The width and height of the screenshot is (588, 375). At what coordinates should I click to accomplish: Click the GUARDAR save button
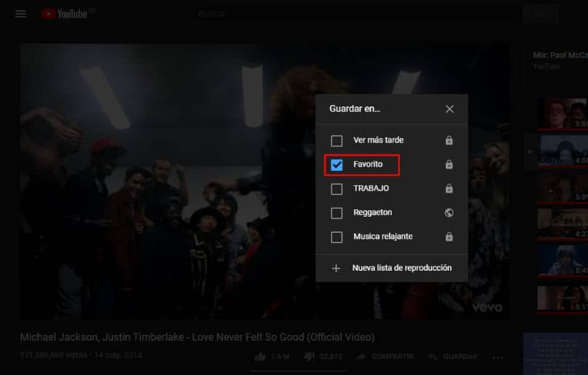click(x=452, y=357)
